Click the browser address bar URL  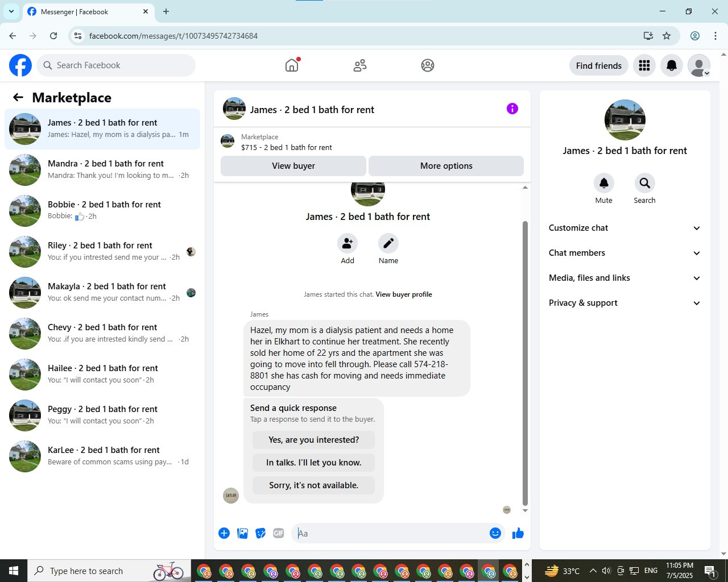tap(173, 36)
